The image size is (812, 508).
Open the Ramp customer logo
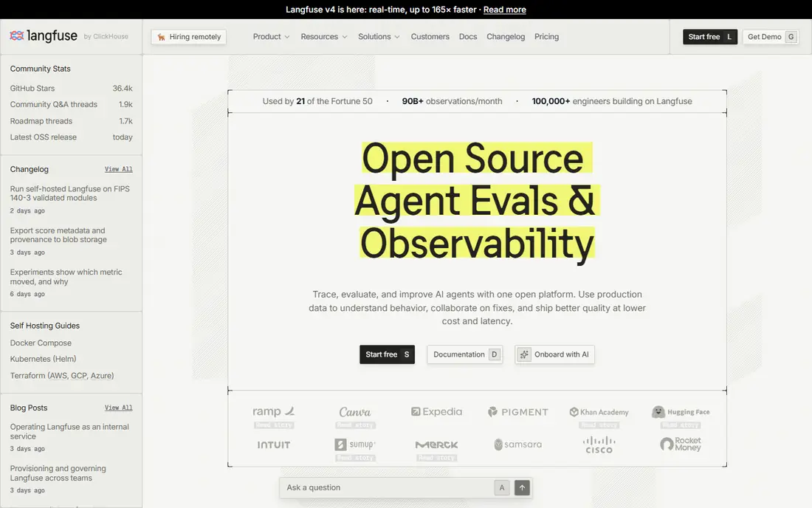pyautogui.click(x=273, y=411)
